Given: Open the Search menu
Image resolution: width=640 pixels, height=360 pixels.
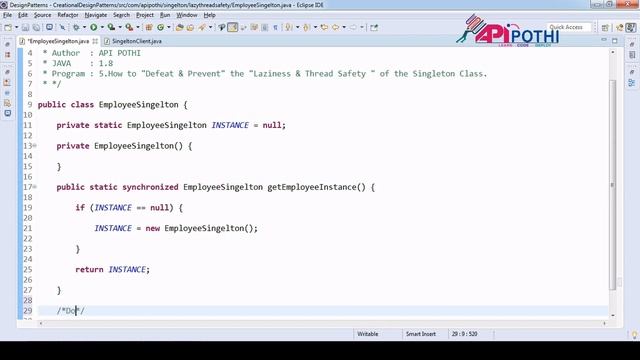Looking at the screenshot, I should 121,15.
